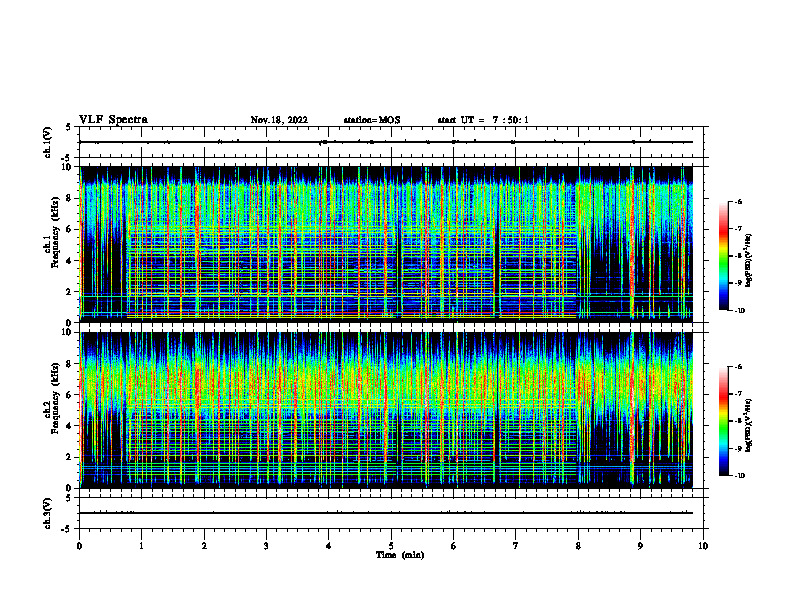
Task: Click time axis tick label "4"
Action: [x=329, y=546]
